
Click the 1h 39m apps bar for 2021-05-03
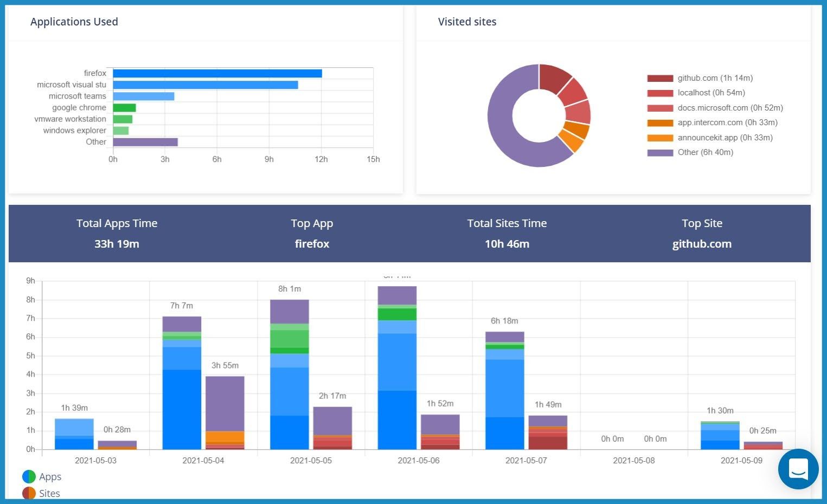click(74, 434)
